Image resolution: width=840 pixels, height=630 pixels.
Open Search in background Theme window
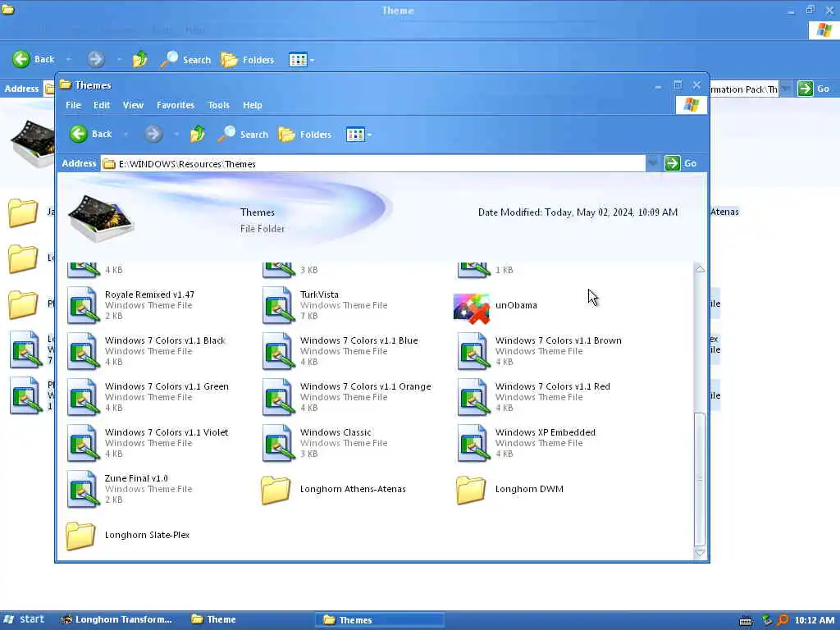[185, 59]
